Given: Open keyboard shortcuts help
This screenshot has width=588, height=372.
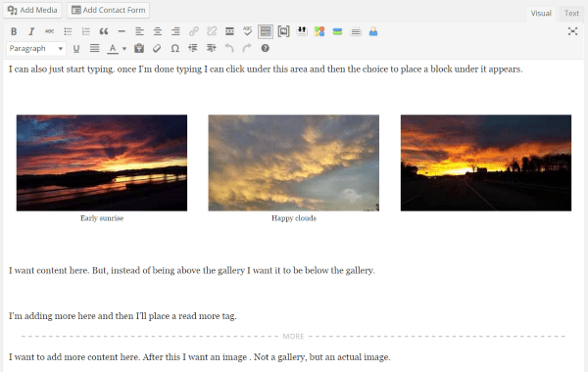Looking at the screenshot, I should [x=266, y=48].
